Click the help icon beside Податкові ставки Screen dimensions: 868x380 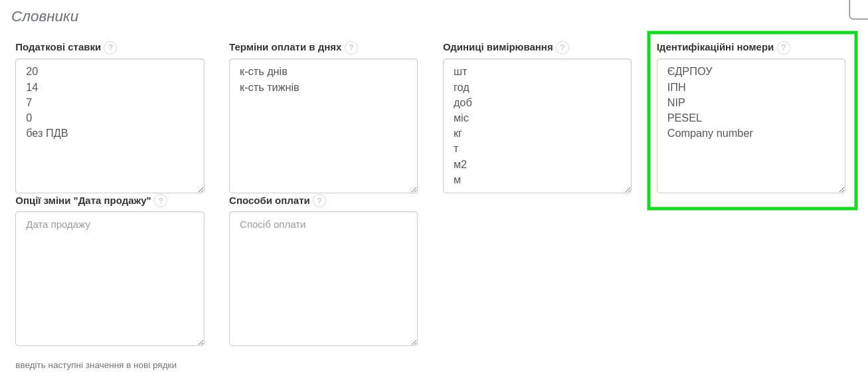click(x=110, y=48)
